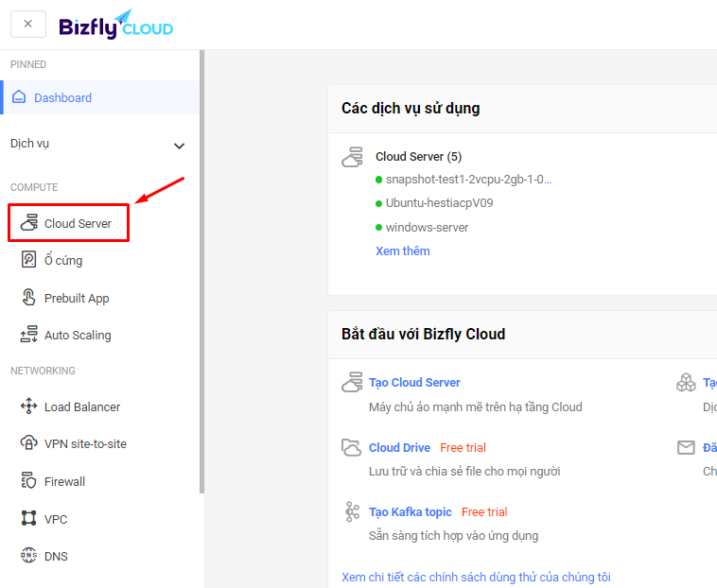Image resolution: width=717 pixels, height=588 pixels.
Task: Click the cubes icon in Bắt đầu section
Action: [x=686, y=382]
